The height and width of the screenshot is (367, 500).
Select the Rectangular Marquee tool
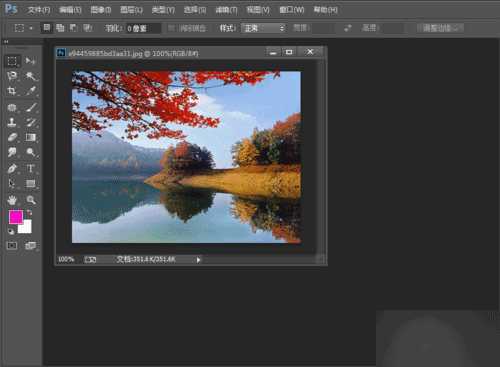point(12,61)
